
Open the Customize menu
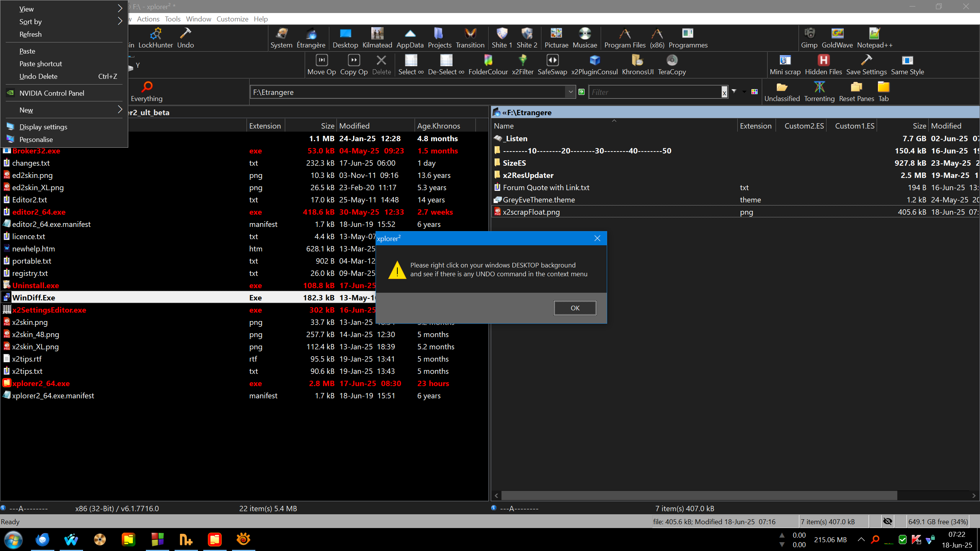pyautogui.click(x=232, y=19)
